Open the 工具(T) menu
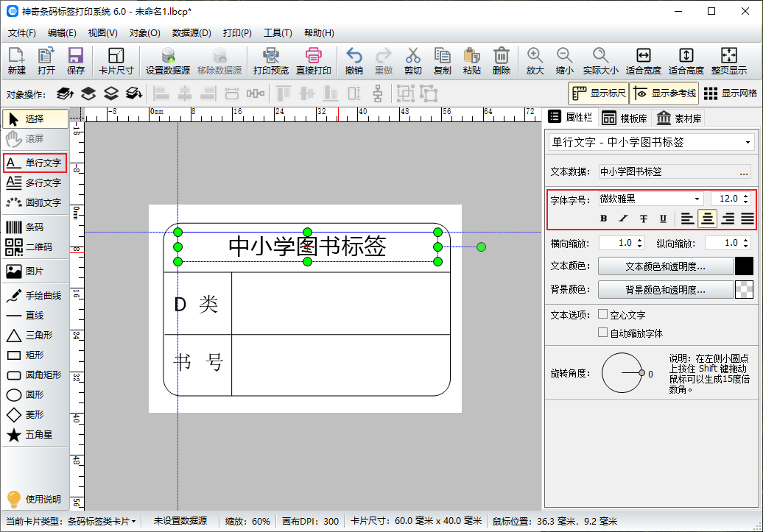 tap(278, 33)
